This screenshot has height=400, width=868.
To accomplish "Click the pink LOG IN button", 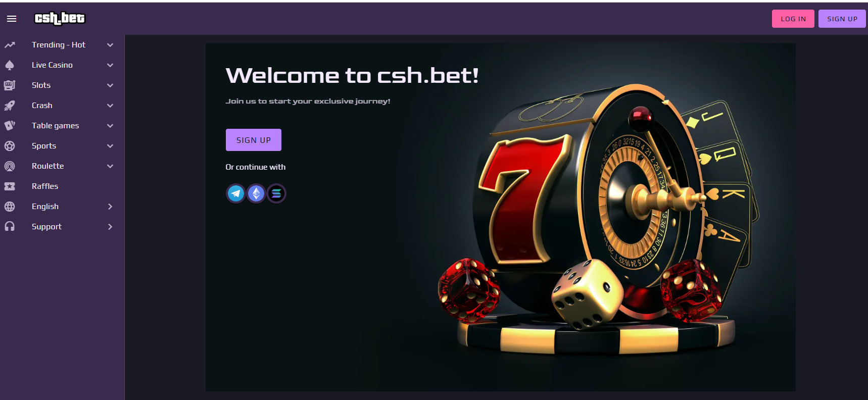I will 793,19.
